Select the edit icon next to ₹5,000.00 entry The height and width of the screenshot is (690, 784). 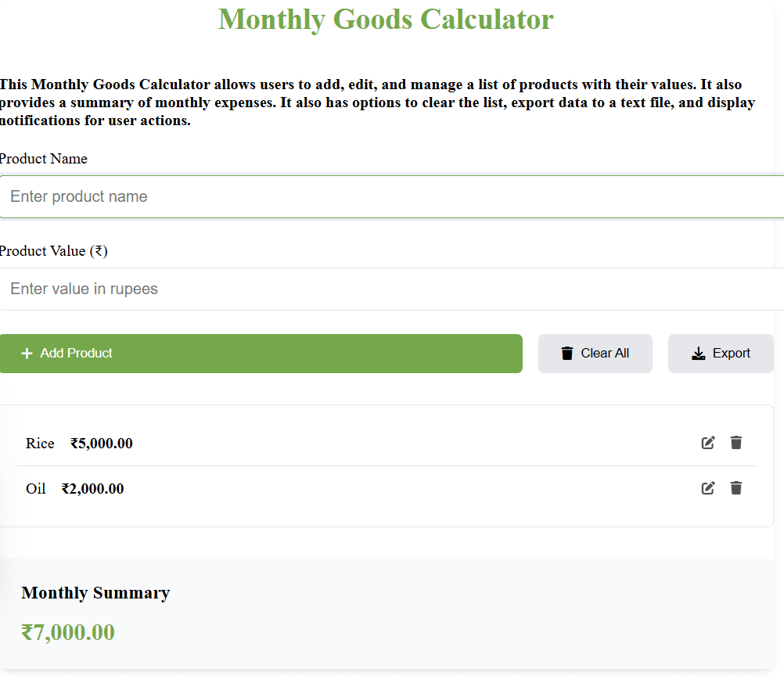[707, 443]
